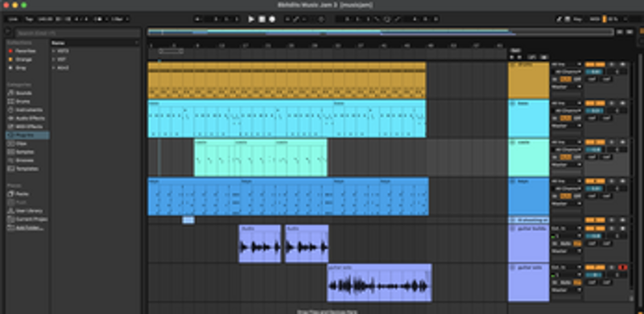Arm recording on guitar builds track
644x314 pixels.
tap(622, 229)
